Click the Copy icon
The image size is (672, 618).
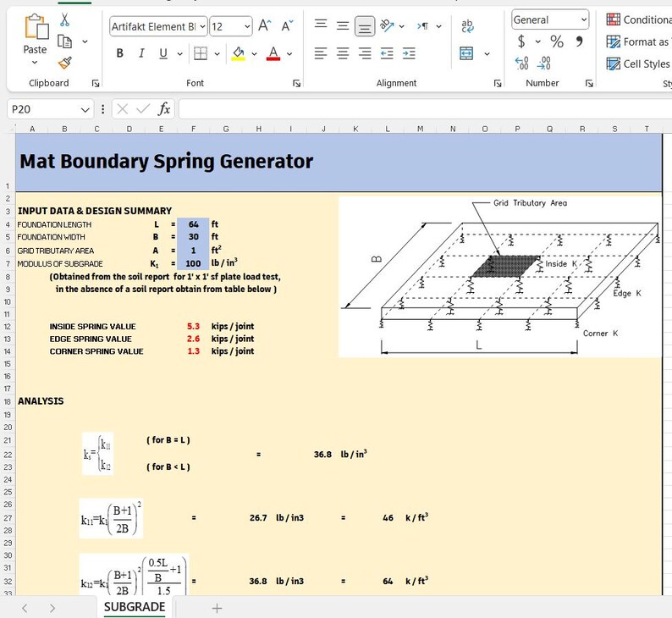tap(64, 41)
